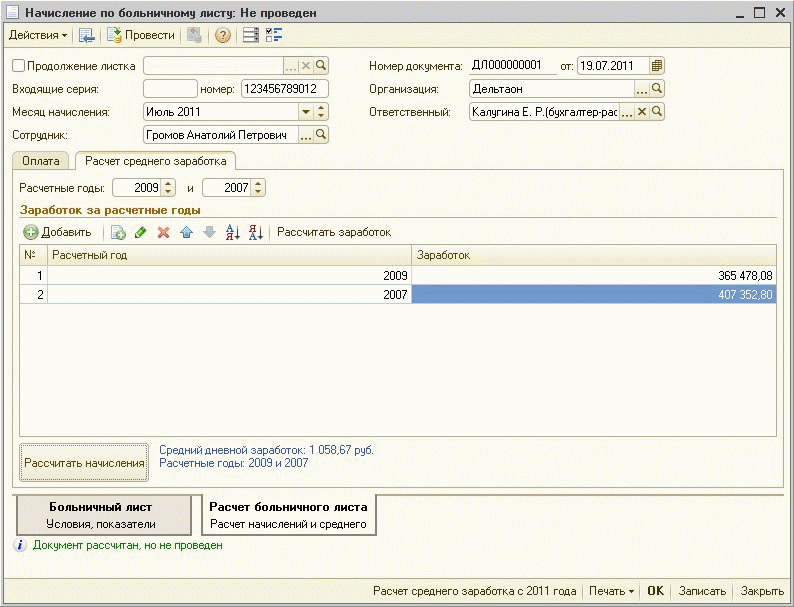Enable the Продолжение листка checkbox
The image size is (794, 607).
18,66
